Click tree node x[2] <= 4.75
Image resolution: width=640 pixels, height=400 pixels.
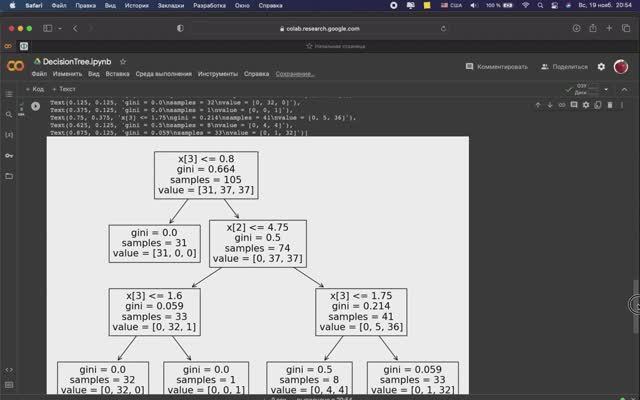(258, 244)
